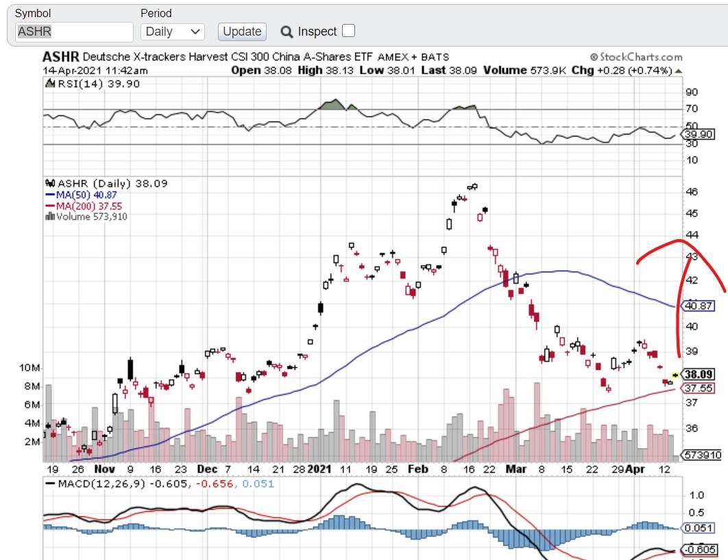
Task: Click the yellow highlighted current candle
Action: click(676, 375)
